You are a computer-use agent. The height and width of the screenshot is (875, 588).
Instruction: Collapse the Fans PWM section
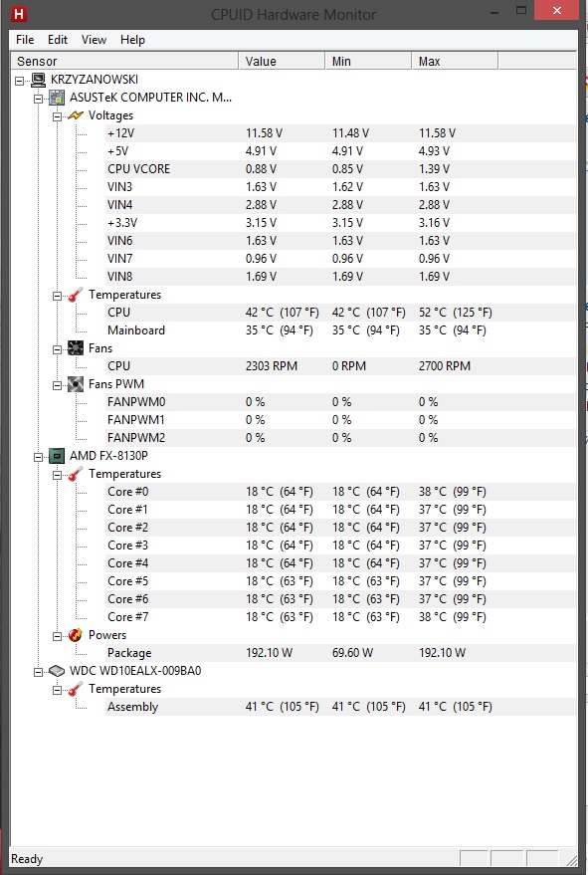point(57,385)
